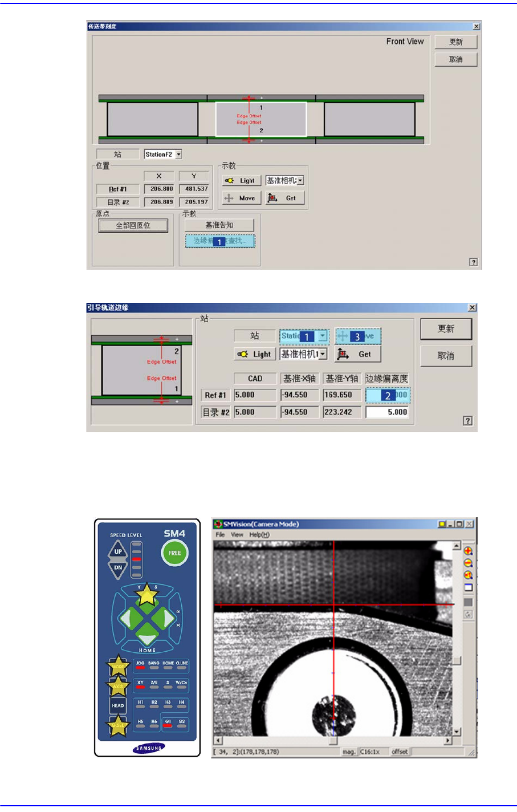The width and height of the screenshot is (517, 812).
Task: Click the Get button in 传送带刻度 dialog
Action: tap(285, 198)
